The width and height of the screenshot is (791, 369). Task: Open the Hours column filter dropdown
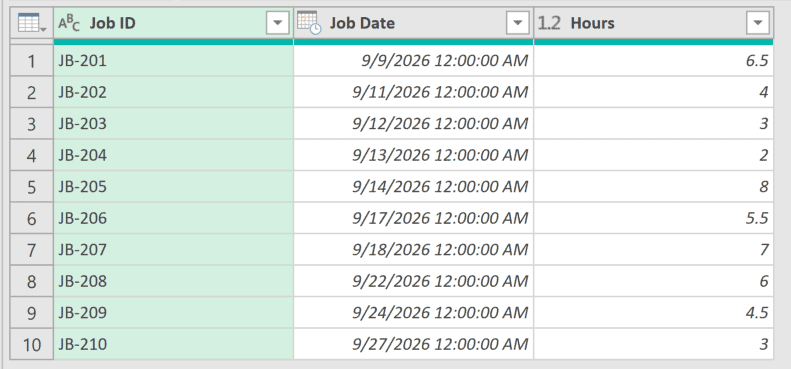click(x=758, y=23)
